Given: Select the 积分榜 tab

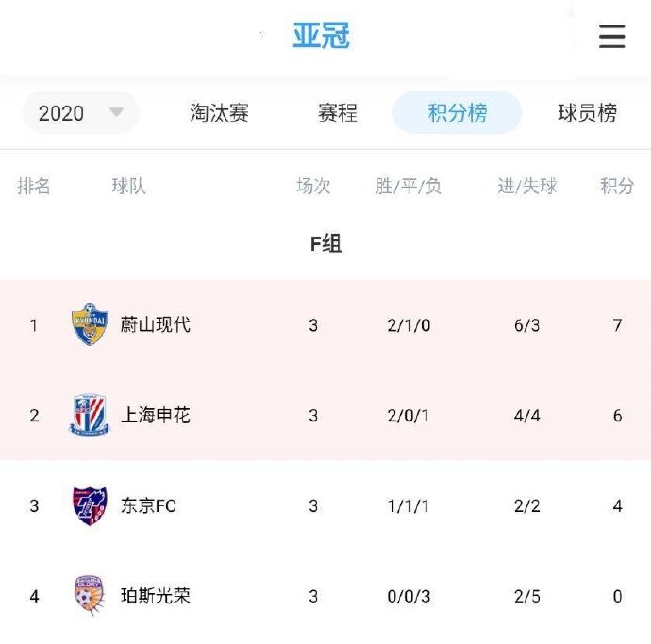Looking at the screenshot, I should point(458,113).
